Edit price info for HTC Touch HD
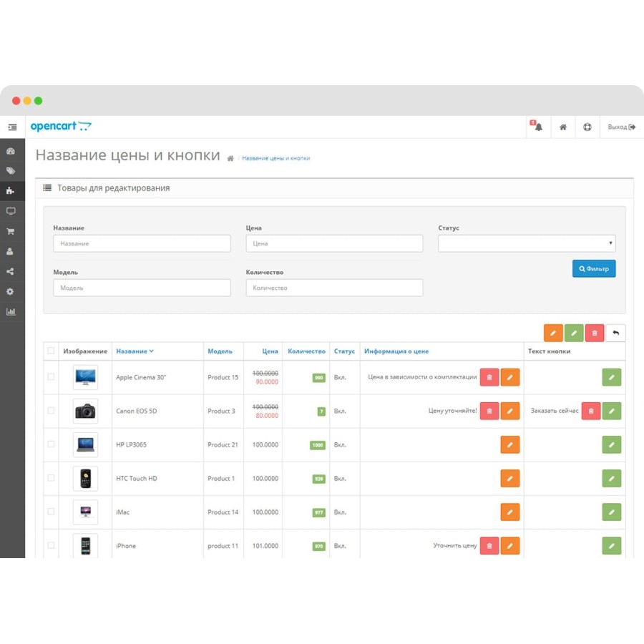This screenshot has width=644, height=644. pyautogui.click(x=509, y=478)
